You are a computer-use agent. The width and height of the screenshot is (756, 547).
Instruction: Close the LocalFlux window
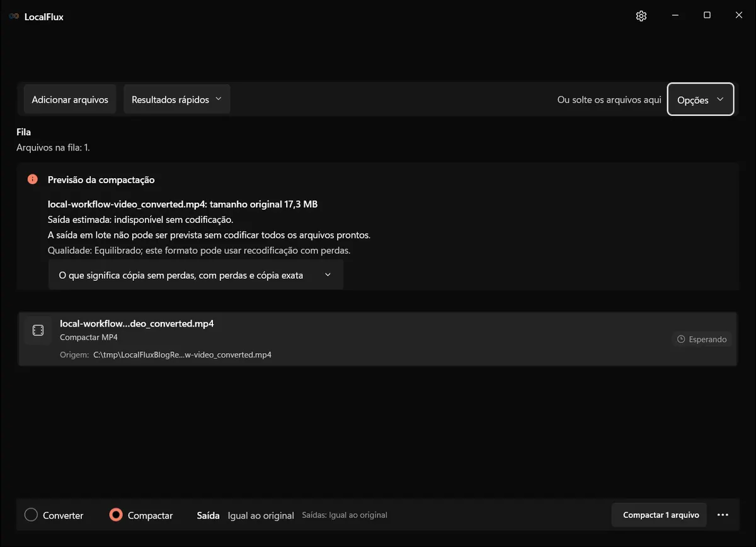[739, 16]
